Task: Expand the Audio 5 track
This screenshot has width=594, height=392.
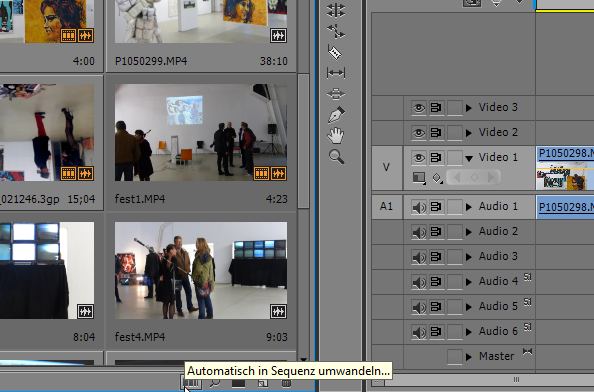Action: point(469,307)
